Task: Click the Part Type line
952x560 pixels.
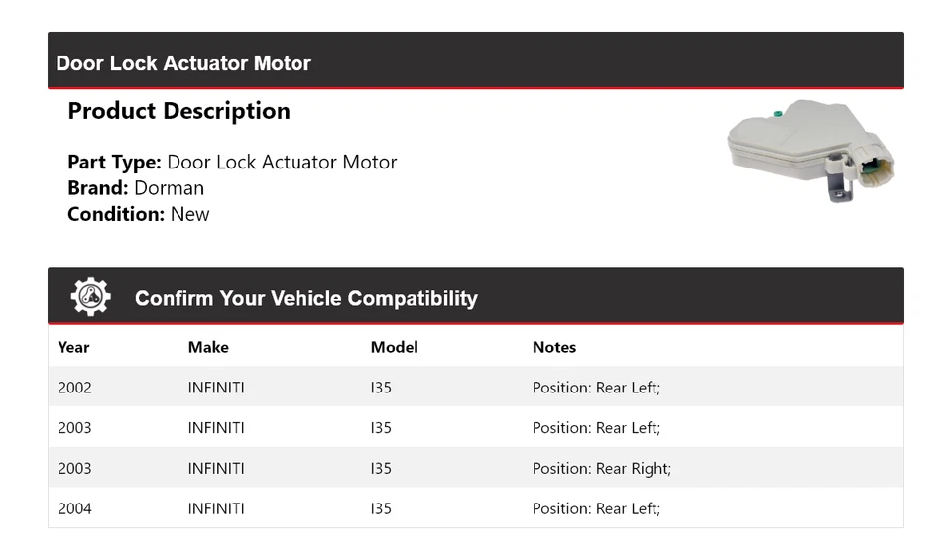Action: pyautogui.click(x=232, y=163)
